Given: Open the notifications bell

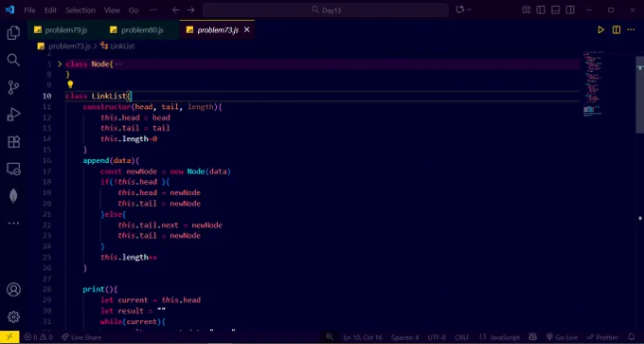Looking at the screenshot, I should click(x=632, y=337).
